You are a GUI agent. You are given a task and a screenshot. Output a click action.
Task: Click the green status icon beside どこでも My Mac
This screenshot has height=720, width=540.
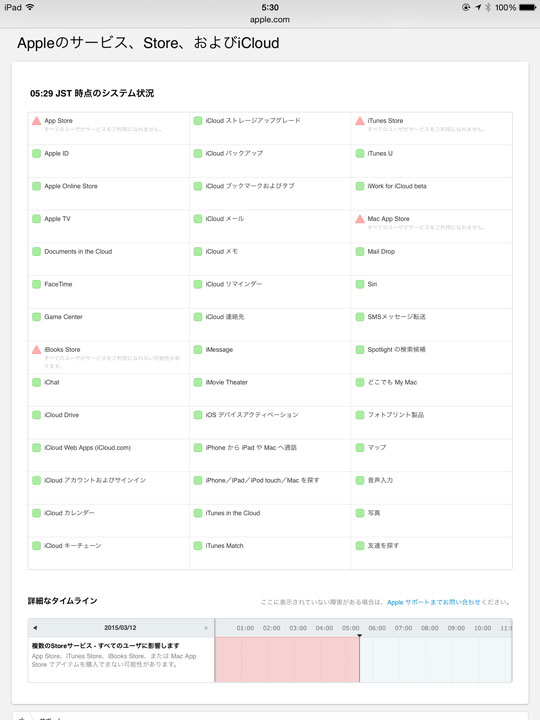point(360,382)
